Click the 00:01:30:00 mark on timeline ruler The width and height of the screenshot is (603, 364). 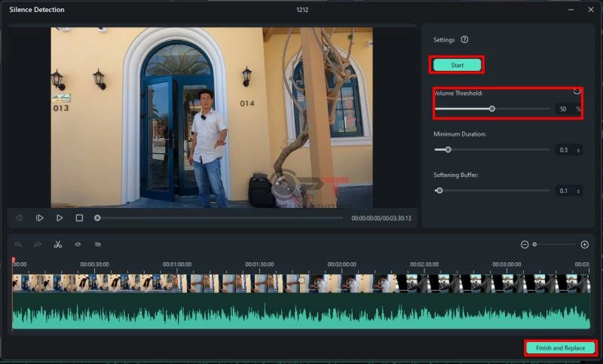(259, 265)
